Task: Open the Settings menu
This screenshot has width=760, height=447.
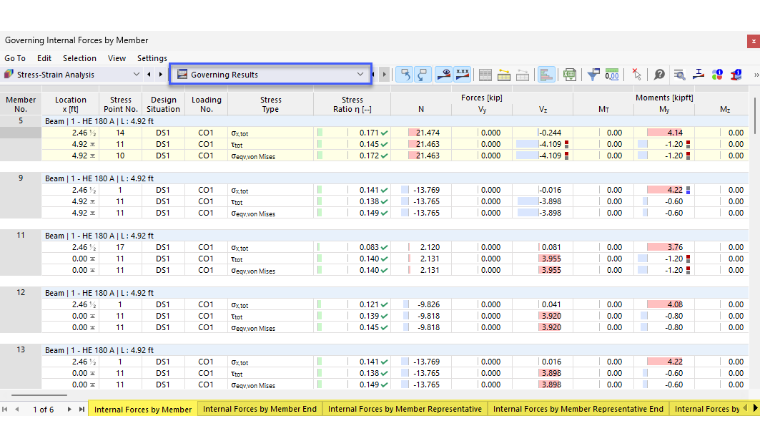Action: [152, 58]
